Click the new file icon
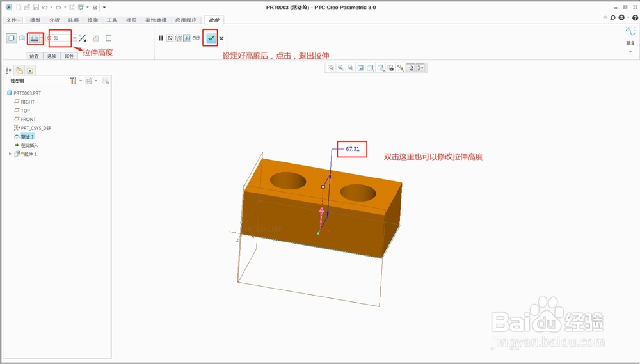The width and height of the screenshot is (640, 364). click(x=19, y=7)
